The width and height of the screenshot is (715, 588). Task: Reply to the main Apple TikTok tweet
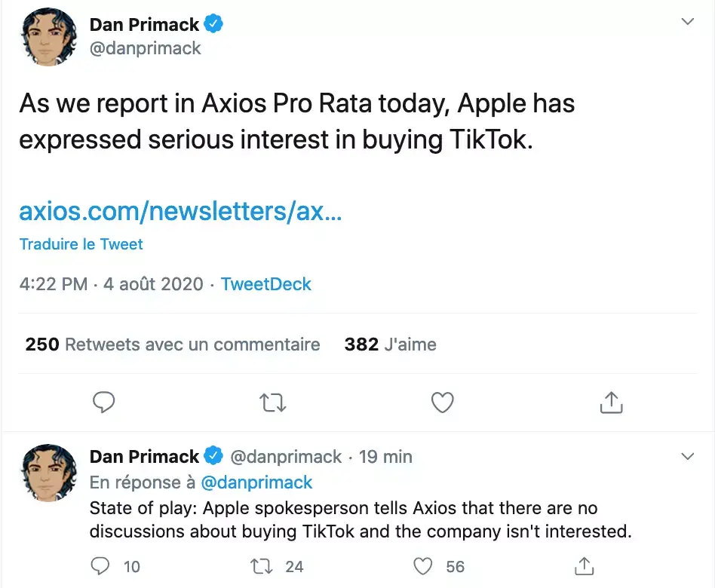coord(103,403)
